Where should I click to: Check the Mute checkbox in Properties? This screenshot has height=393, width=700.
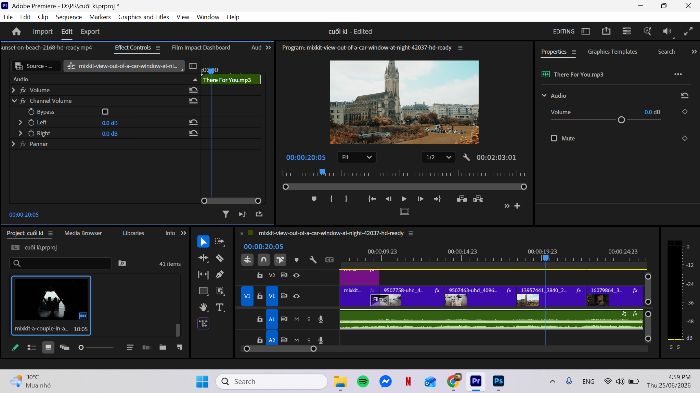554,138
